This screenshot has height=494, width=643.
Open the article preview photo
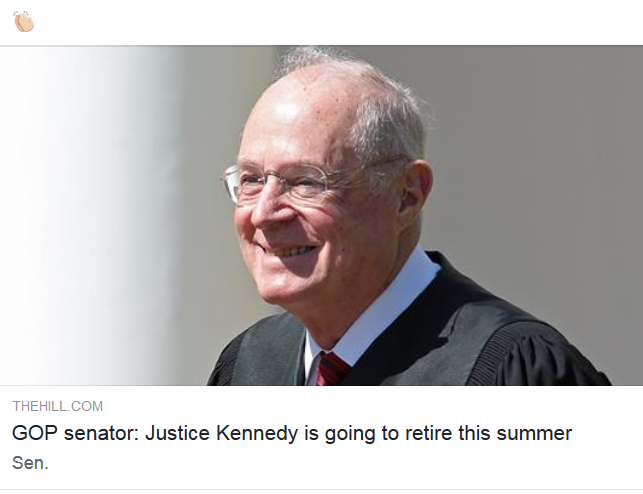[321, 215]
